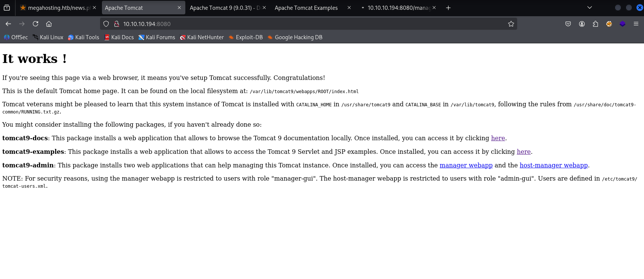The image size is (644, 279).
Task: Click the /usr/share/tomcat9 path text
Action: coord(366,105)
